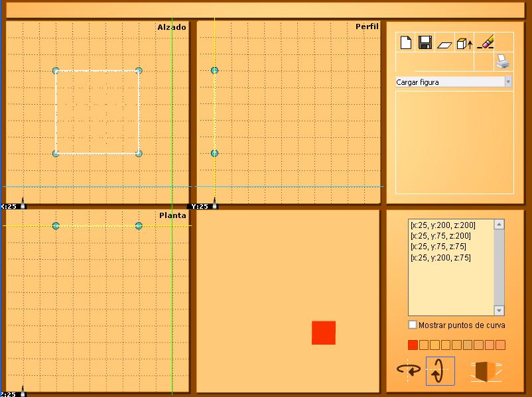Viewport: 532px width, 397px height.
Task: Click the coordinate list scroll up arrow
Action: [x=499, y=225]
